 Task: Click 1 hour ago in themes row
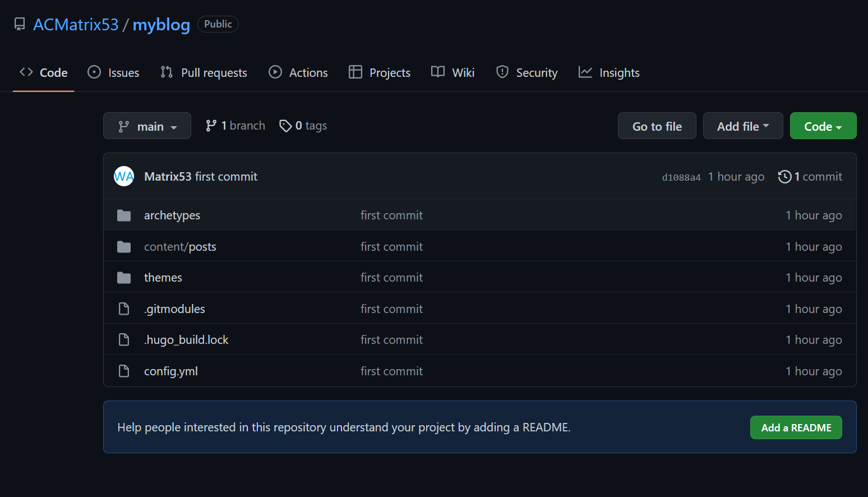tap(814, 278)
